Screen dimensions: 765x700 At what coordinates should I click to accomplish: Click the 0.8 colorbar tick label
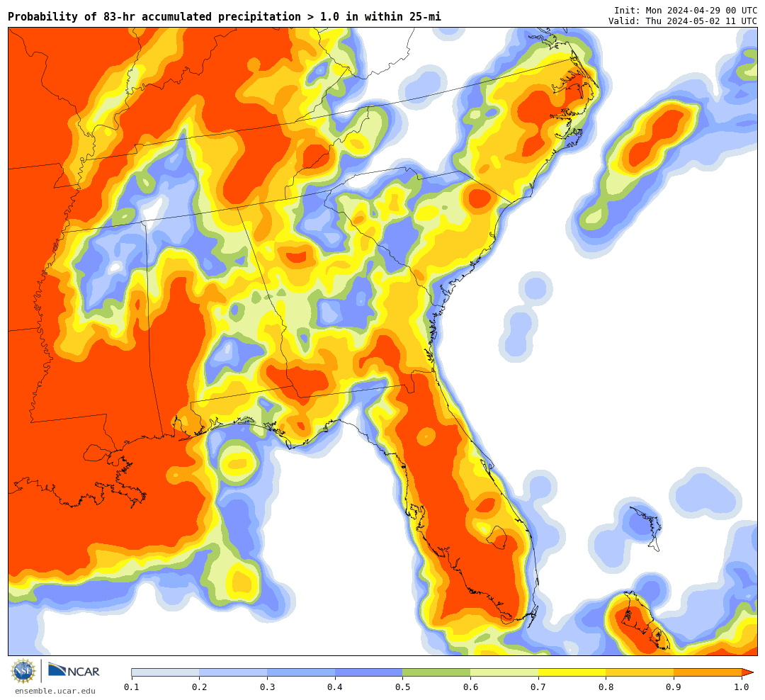[x=606, y=687]
